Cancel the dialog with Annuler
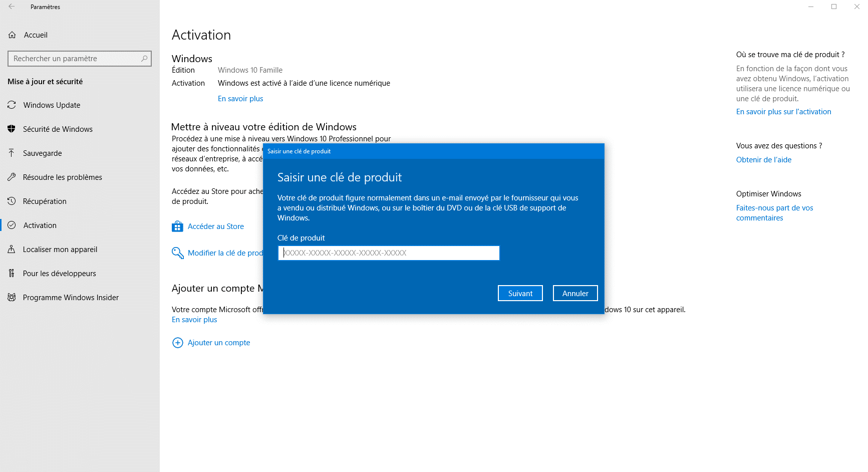The width and height of the screenshot is (868, 472). [575, 294]
